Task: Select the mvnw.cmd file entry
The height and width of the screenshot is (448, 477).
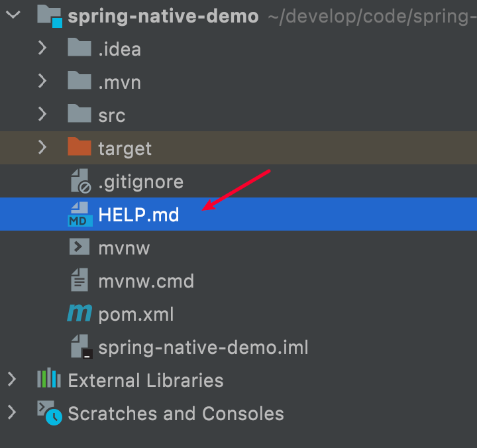Action: [146, 281]
